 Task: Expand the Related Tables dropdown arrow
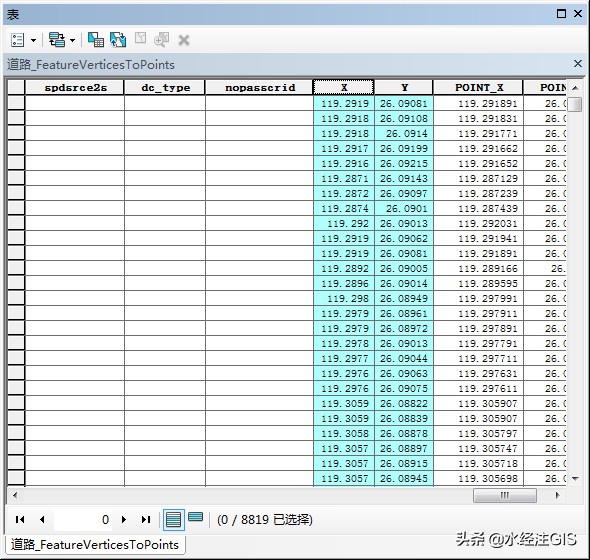(x=72, y=40)
